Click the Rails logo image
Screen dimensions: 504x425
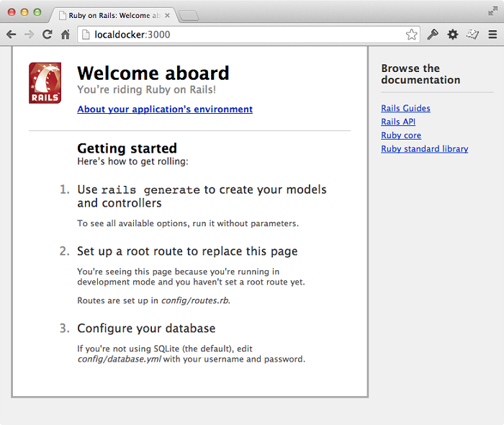[x=45, y=83]
